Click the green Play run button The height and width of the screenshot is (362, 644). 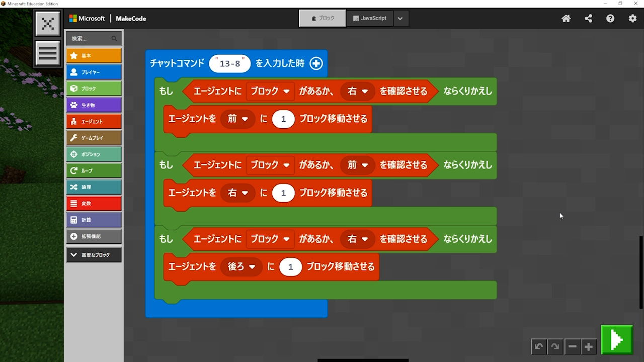tap(616, 340)
